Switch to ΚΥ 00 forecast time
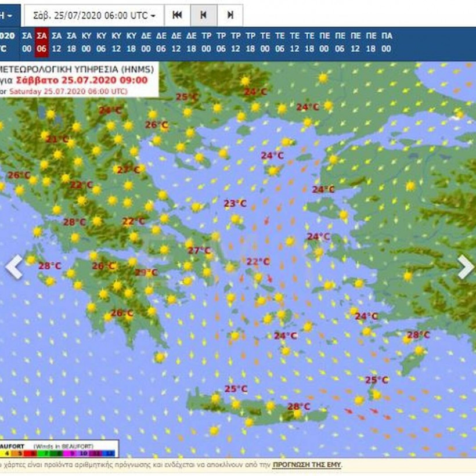 coord(86,42)
